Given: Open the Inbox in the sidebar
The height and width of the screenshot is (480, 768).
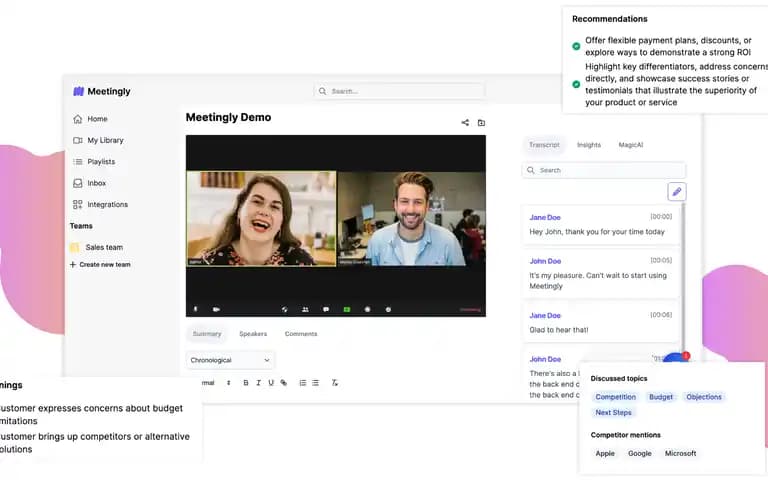Looking at the screenshot, I should (89, 183).
